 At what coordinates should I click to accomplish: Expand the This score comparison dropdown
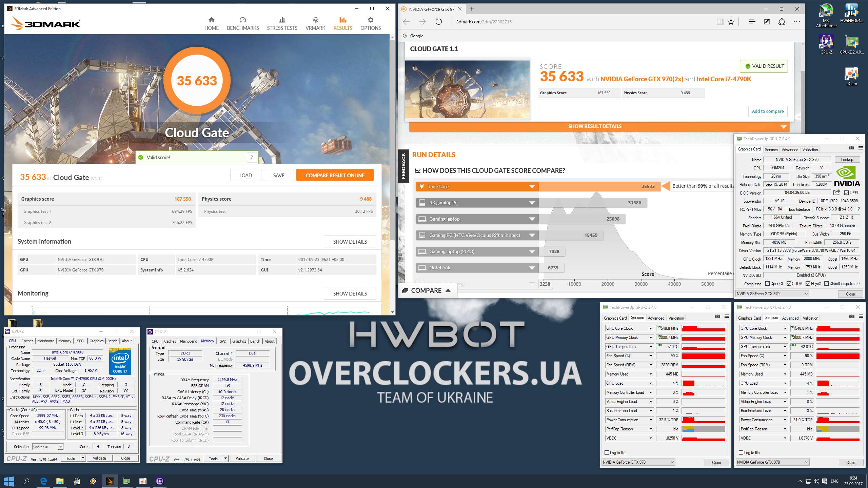pyautogui.click(x=532, y=186)
